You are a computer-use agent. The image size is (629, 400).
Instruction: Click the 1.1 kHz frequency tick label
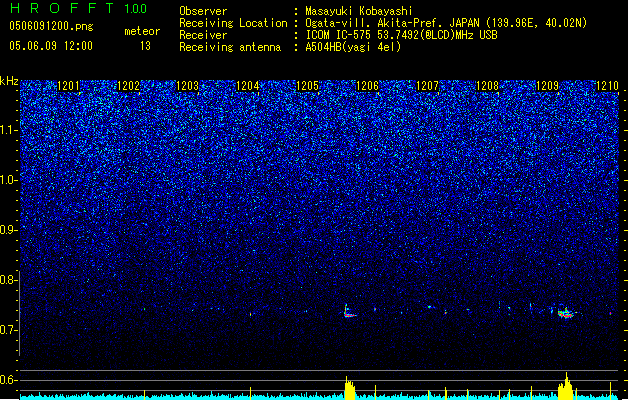click(9, 130)
